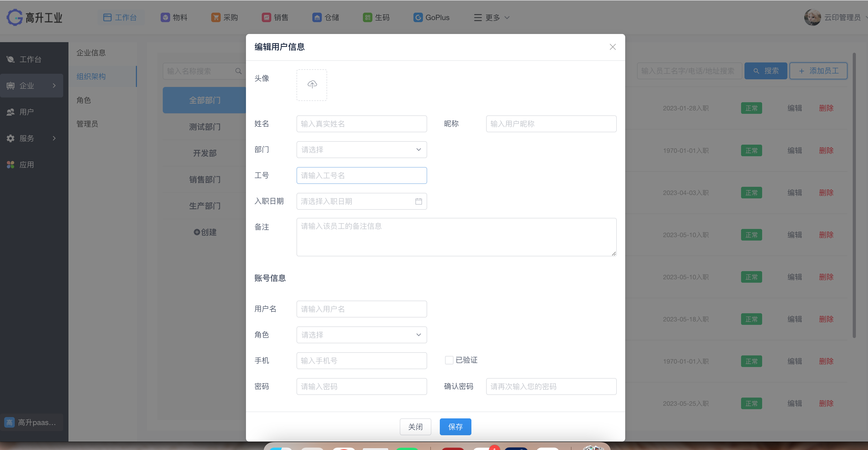The height and width of the screenshot is (450, 868).
Task: Open the 采购 shopping cart icon
Action: 216,18
